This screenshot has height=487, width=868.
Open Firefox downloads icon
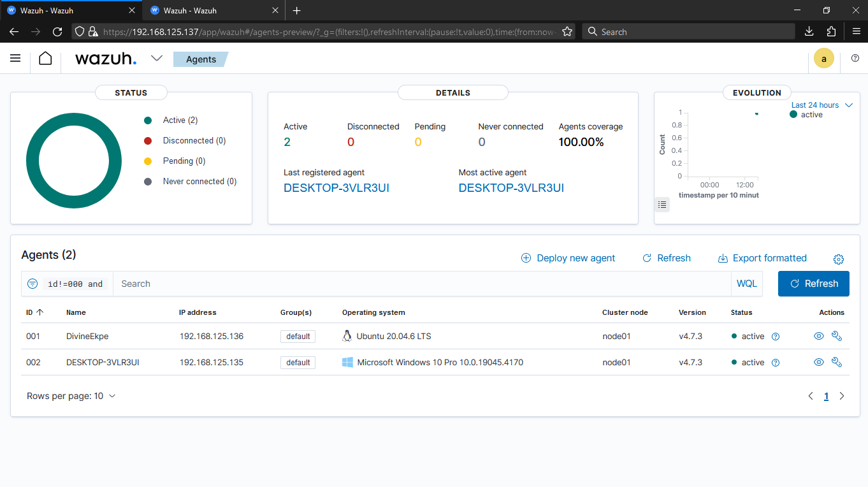point(809,31)
